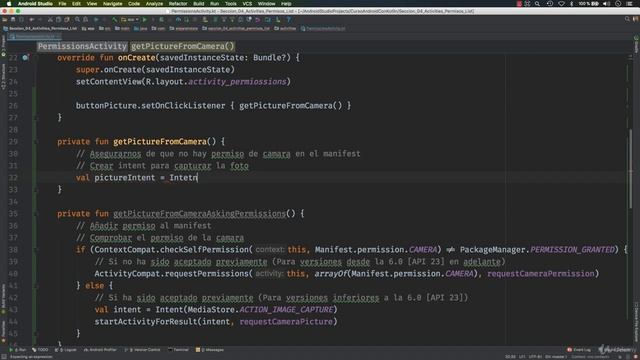Open the Version Control tool window

pos(142,350)
